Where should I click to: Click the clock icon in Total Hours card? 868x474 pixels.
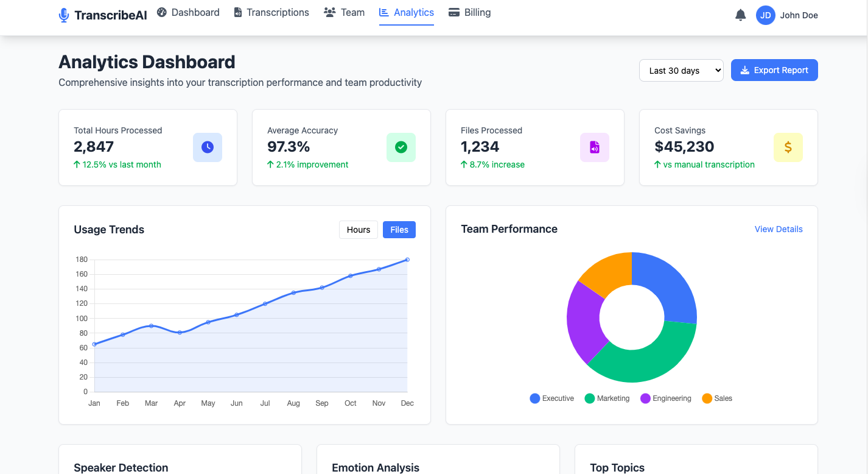coord(208,147)
